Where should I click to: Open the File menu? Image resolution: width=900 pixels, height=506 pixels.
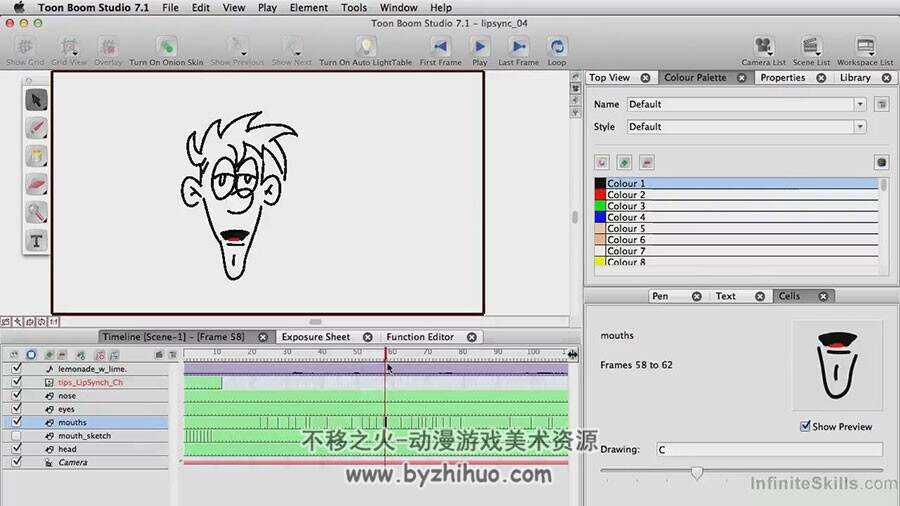170,7
